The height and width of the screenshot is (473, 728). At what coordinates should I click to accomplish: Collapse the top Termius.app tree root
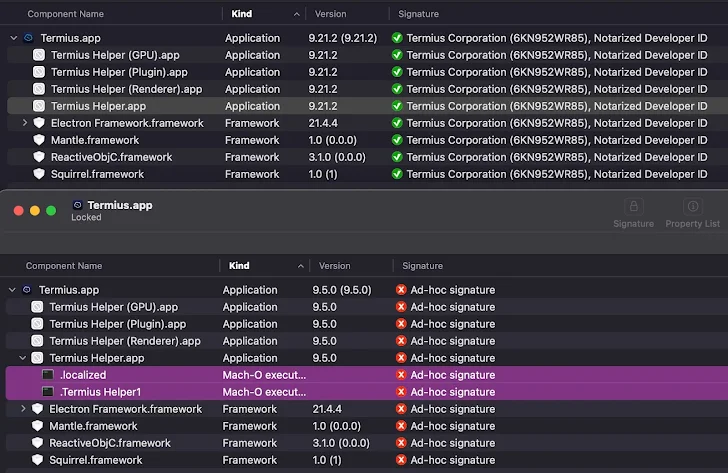click(13, 38)
